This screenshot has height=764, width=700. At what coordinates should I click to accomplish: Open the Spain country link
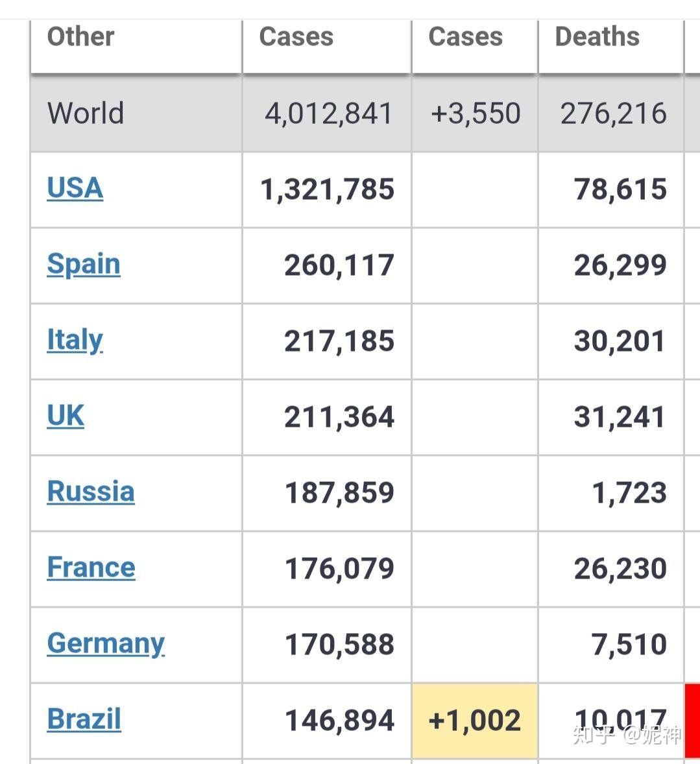point(83,265)
